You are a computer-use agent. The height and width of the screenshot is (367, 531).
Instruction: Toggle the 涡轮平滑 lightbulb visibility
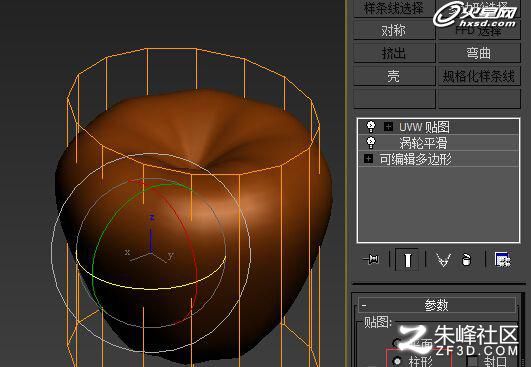[371, 143]
